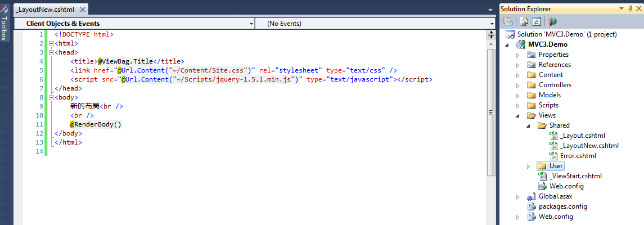The height and width of the screenshot is (225, 644).
Task: Click the _Layout.cshtml Razor file icon
Action: coord(553,135)
